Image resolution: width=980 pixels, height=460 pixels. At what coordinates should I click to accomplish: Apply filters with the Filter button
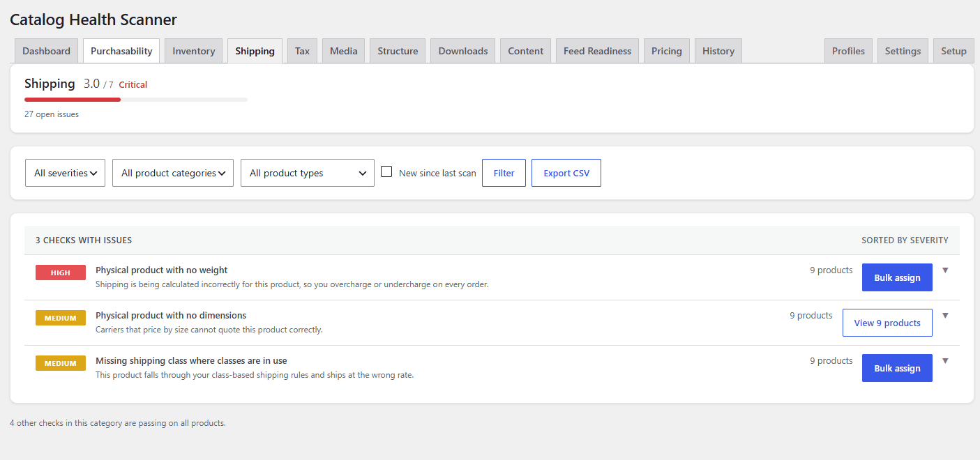pos(504,173)
